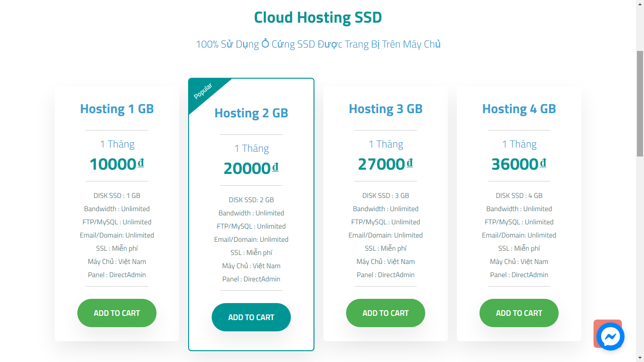Click the 10000 đ price

[x=117, y=164]
